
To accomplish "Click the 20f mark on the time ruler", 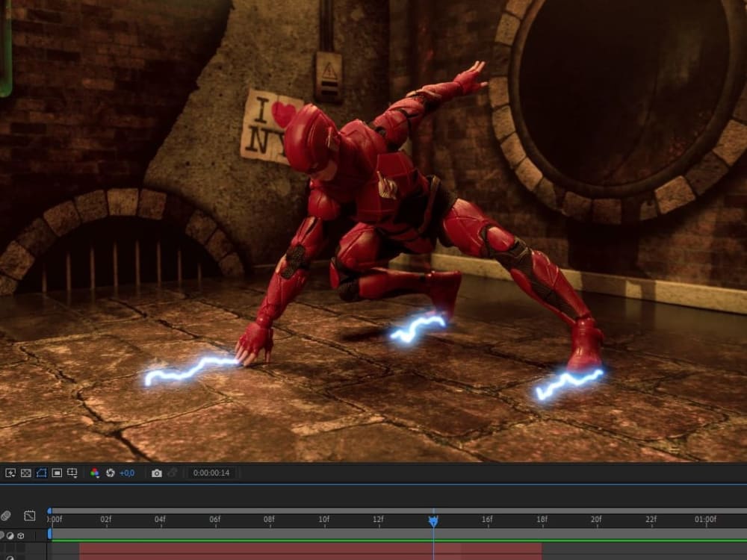I will pos(596,520).
